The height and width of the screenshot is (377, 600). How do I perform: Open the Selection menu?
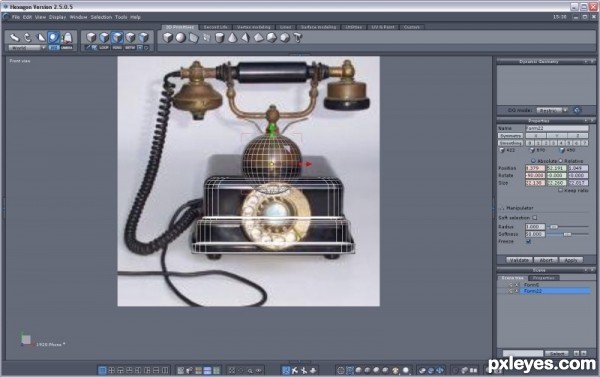pyautogui.click(x=101, y=17)
